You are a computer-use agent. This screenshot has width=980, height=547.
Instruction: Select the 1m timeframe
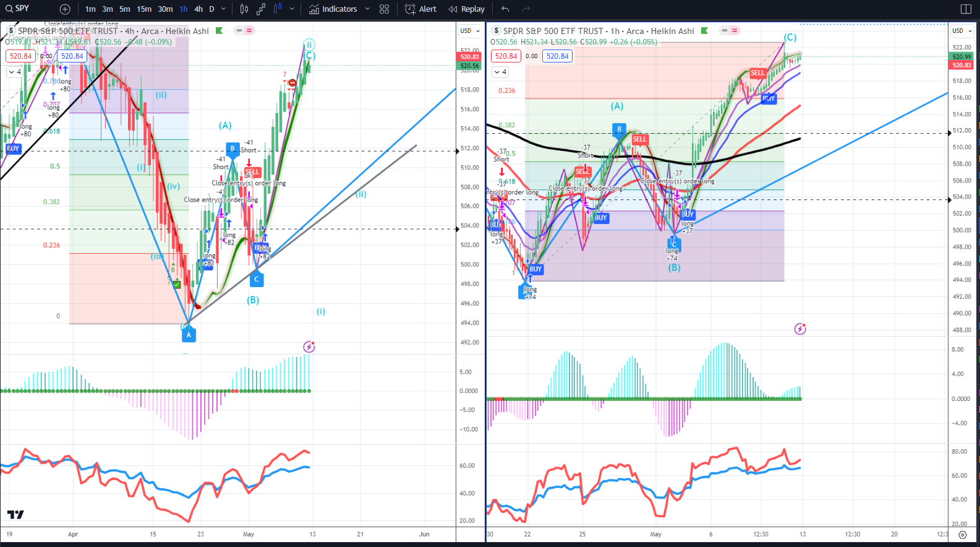90,9
